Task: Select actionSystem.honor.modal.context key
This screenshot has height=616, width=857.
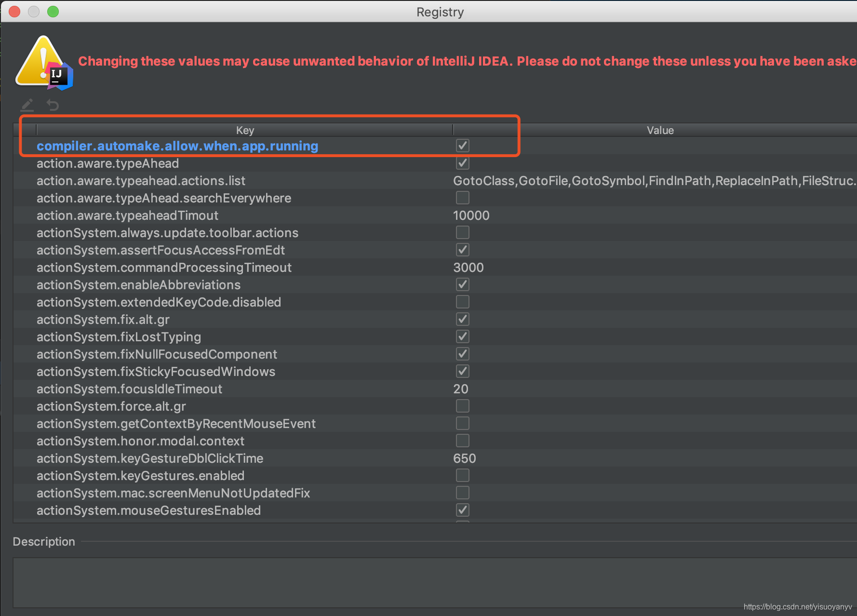Action: 140,441
